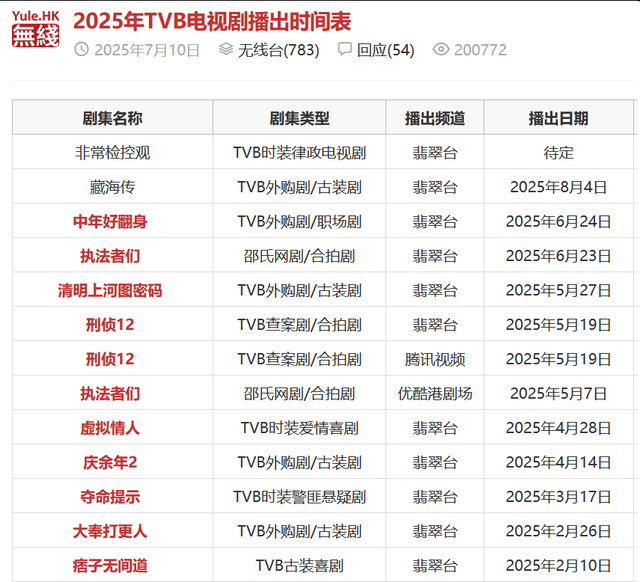
Task: Select 邵氏网剧/合拍剧 cell in 2025年6月23日 row
Action: (299, 256)
